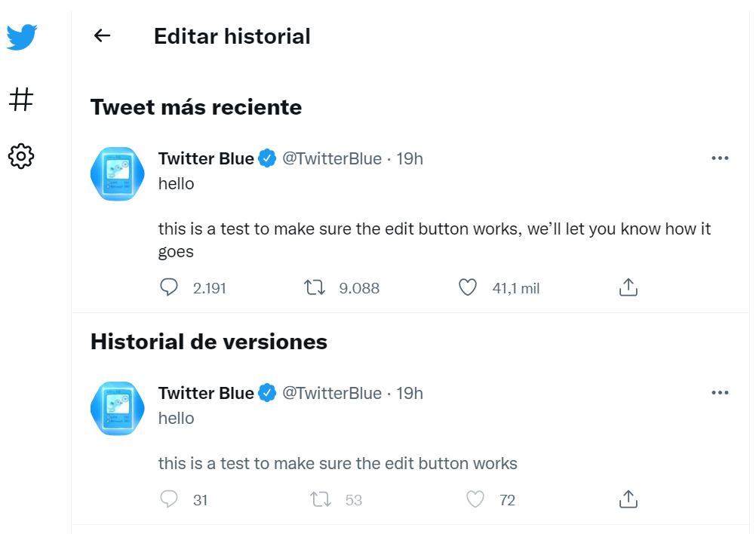The width and height of the screenshot is (756, 534).
Task: Open Twitter Blue profile name in latest tweet
Action: pyautogui.click(x=206, y=158)
